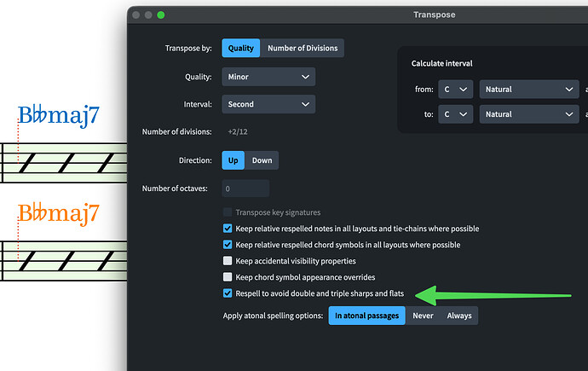588x371 pixels.
Task: Open the 'to' accidental dropdown showing Natural
Action: [x=529, y=114]
